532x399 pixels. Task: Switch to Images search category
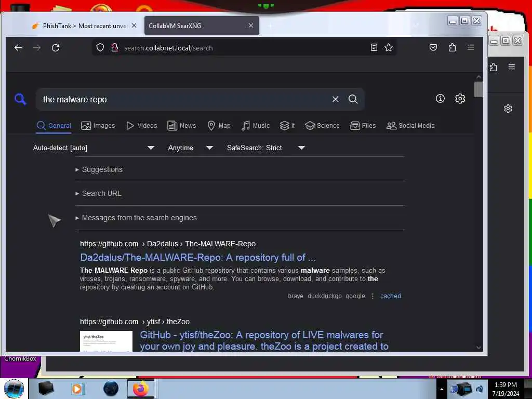98,126
